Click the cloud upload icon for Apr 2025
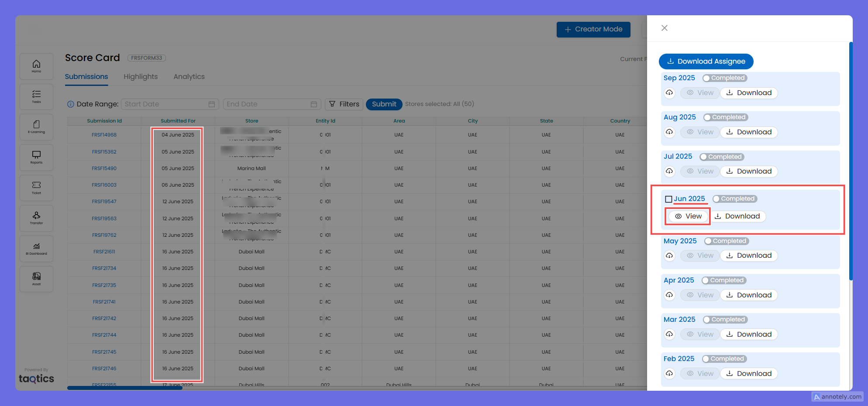Image resolution: width=868 pixels, height=406 pixels. tap(669, 295)
